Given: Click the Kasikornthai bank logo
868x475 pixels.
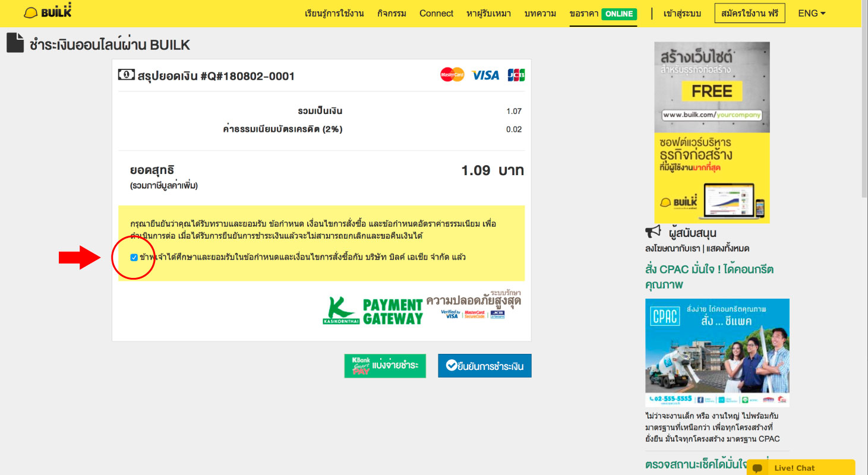Looking at the screenshot, I should tap(341, 311).
